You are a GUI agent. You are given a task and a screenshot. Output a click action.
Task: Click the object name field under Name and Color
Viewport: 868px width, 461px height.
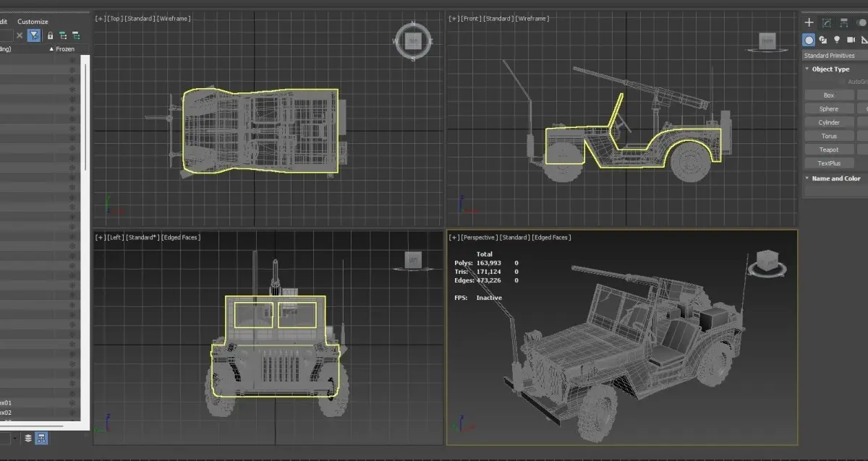pos(836,191)
